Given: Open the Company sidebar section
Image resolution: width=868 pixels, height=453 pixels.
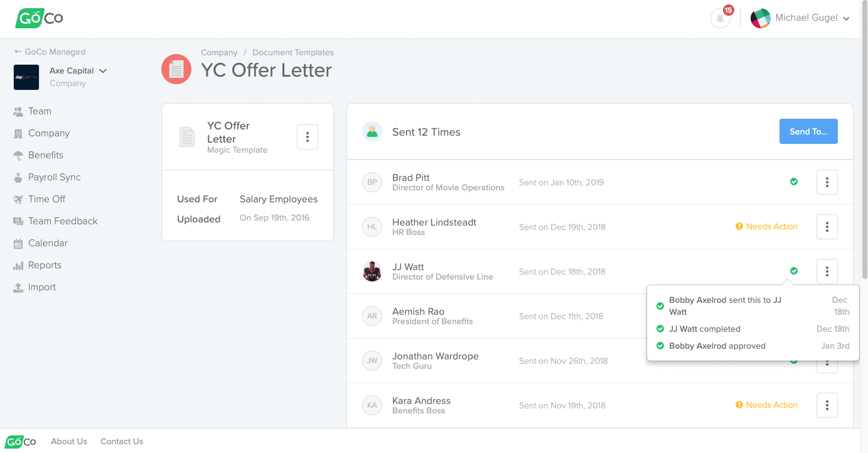Looking at the screenshot, I should pos(48,133).
